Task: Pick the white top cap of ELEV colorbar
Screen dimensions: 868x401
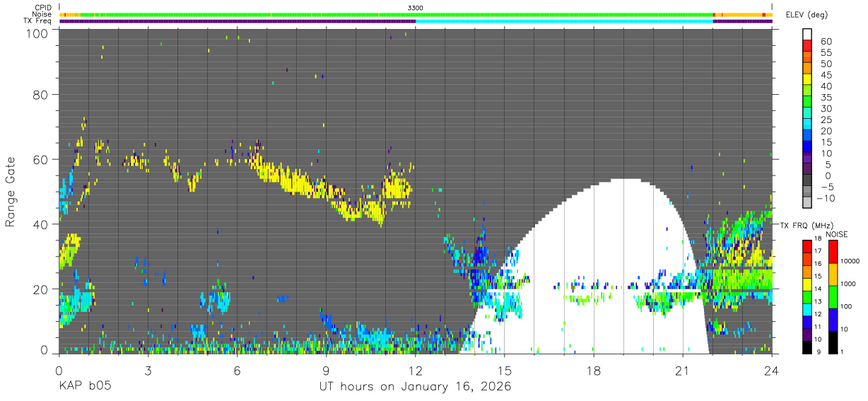Action: 807,35
